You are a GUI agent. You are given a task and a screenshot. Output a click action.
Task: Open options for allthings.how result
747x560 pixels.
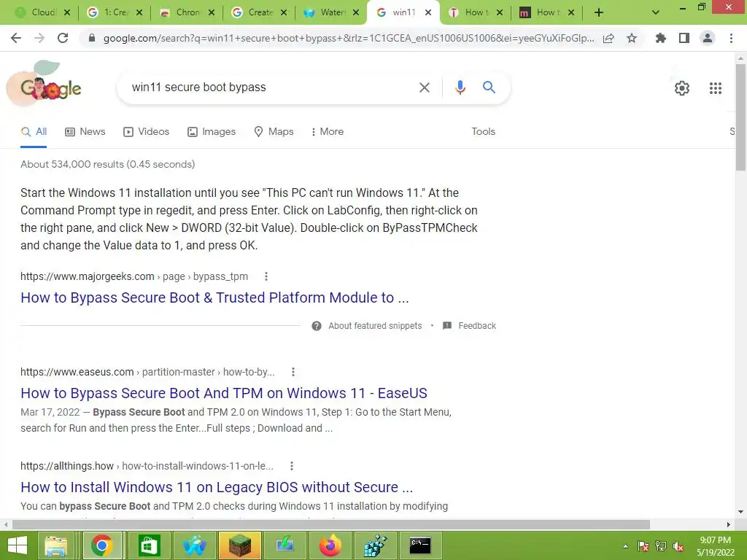[292, 466]
